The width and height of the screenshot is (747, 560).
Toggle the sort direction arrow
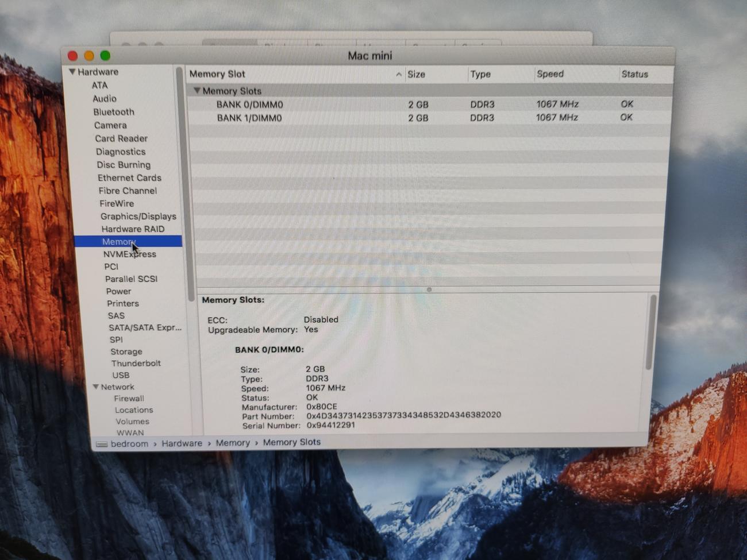click(399, 75)
